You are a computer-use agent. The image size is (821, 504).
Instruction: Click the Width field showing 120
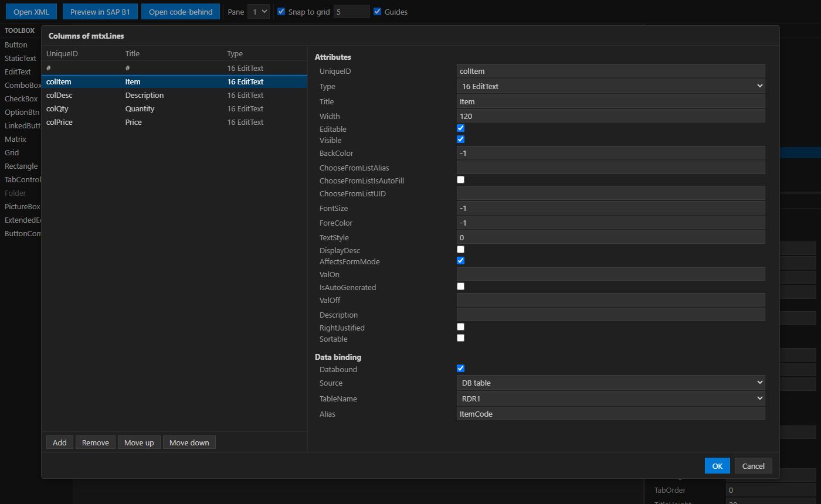point(610,116)
